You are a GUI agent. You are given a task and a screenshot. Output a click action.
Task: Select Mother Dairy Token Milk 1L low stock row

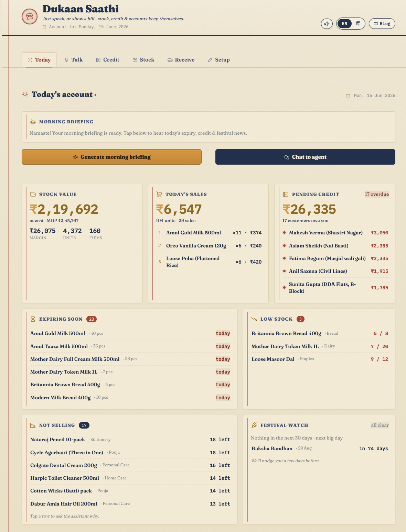[x=320, y=346]
